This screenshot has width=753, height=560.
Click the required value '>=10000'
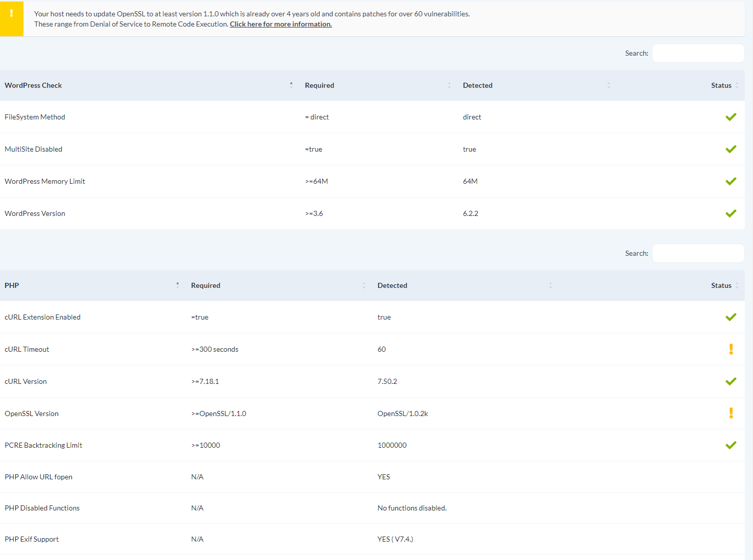[x=206, y=445]
